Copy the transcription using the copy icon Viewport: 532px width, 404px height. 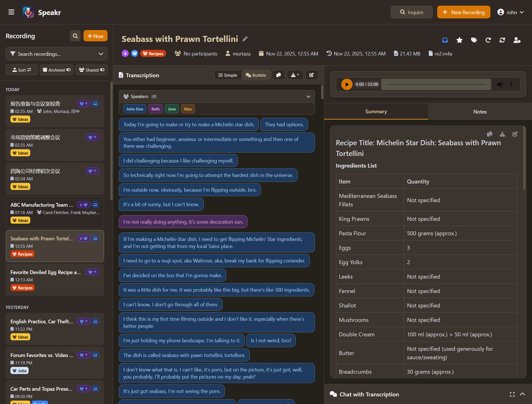[x=278, y=75]
